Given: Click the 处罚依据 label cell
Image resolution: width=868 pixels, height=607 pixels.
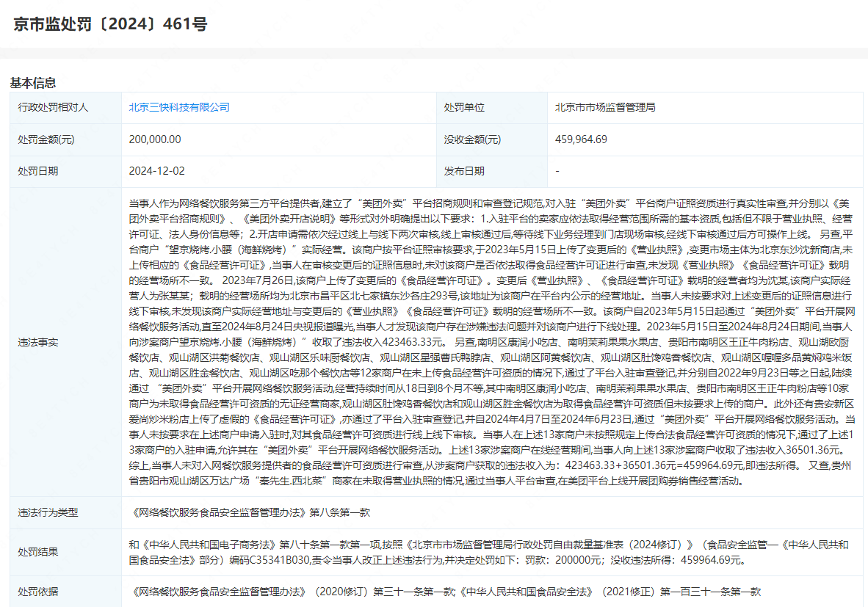Looking at the screenshot, I should 38,592.
